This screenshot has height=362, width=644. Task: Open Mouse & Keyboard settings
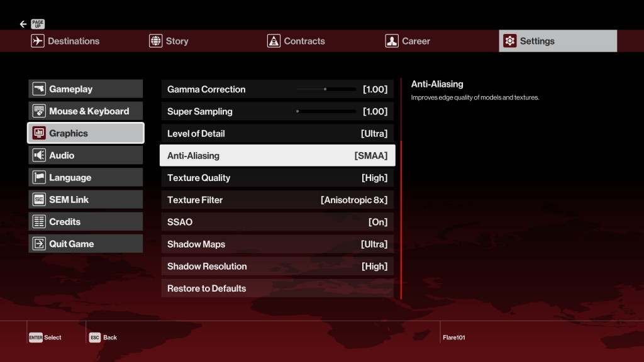point(86,111)
